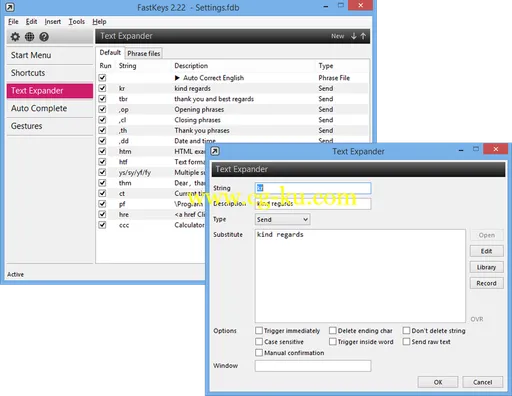The width and height of the screenshot is (512, 396).
Task: Switch to the Default tab
Action: [x=110, y=53]
